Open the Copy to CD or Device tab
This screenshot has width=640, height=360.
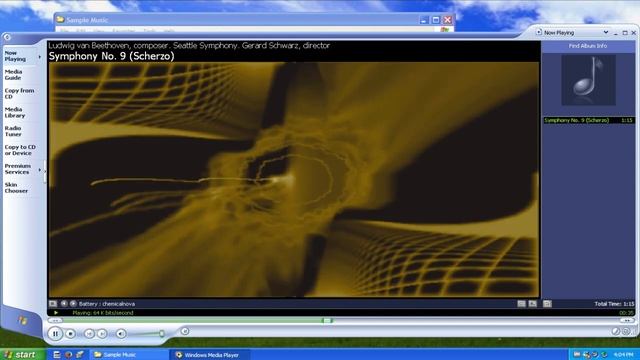(20, 150)
